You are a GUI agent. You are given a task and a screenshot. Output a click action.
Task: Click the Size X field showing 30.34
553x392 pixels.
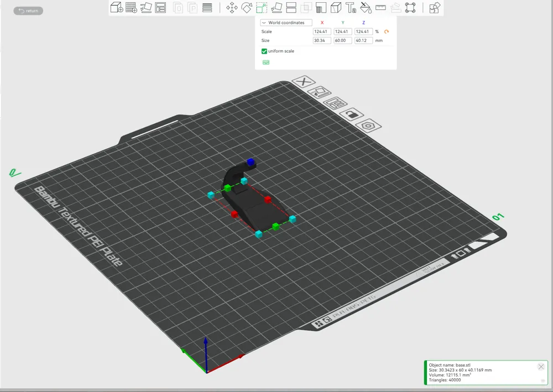tap(322, 40)
